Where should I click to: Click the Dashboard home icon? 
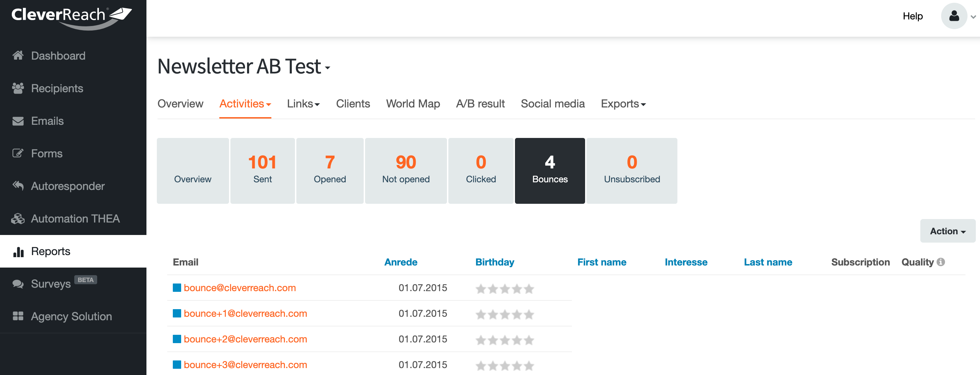(18, 55)
